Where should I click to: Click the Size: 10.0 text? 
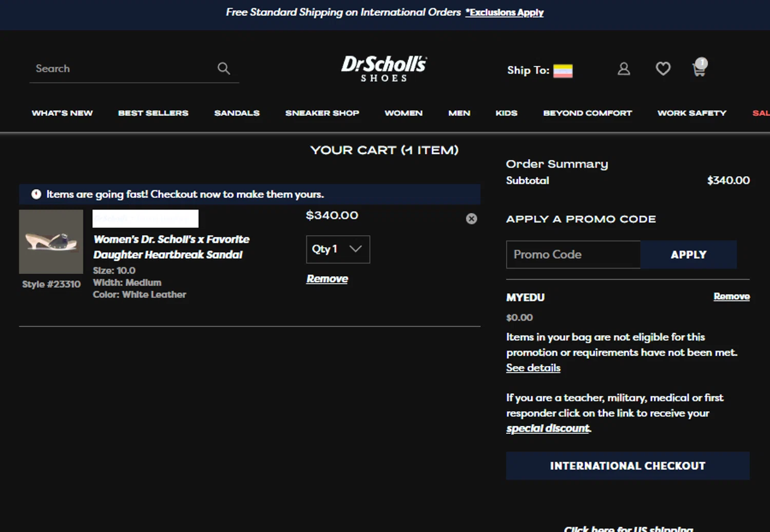(x=114, y=271)
